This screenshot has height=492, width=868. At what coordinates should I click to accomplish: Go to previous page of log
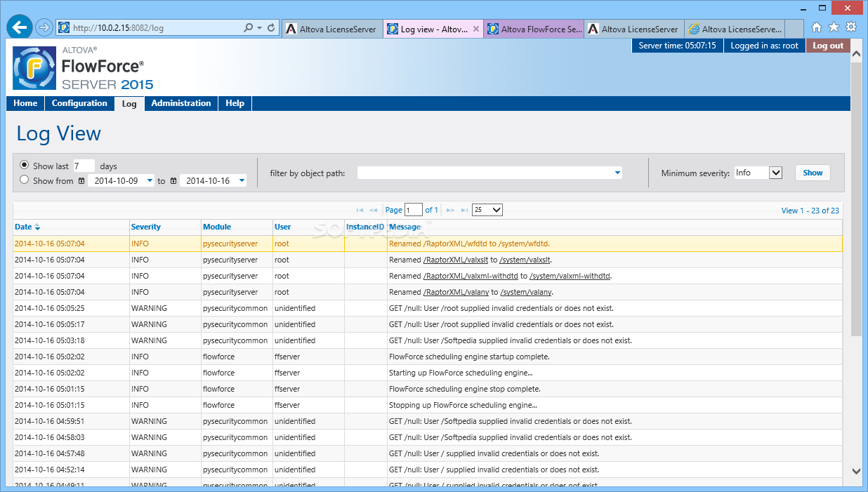coord(373,210)
